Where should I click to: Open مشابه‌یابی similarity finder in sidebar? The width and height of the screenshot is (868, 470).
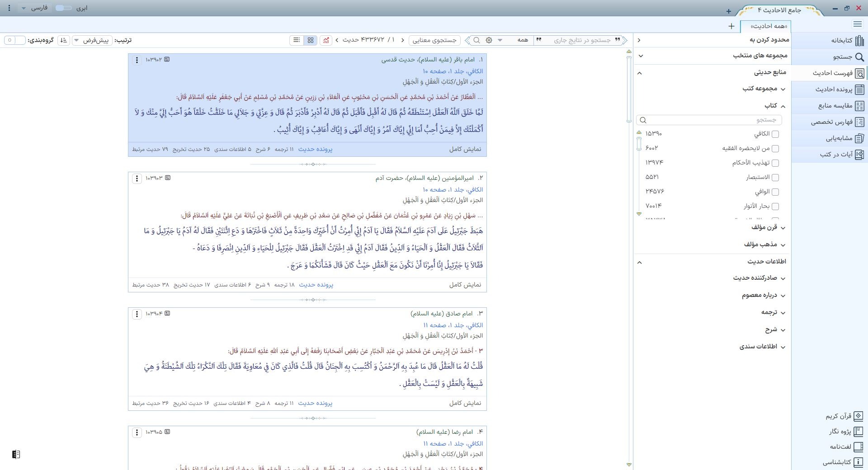point(859,138)
